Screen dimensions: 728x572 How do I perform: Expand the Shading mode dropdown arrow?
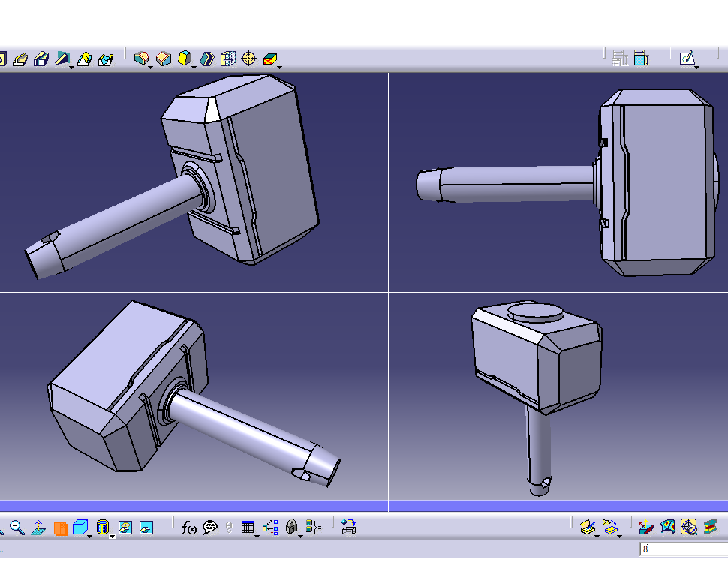click(x=112, y=536)
